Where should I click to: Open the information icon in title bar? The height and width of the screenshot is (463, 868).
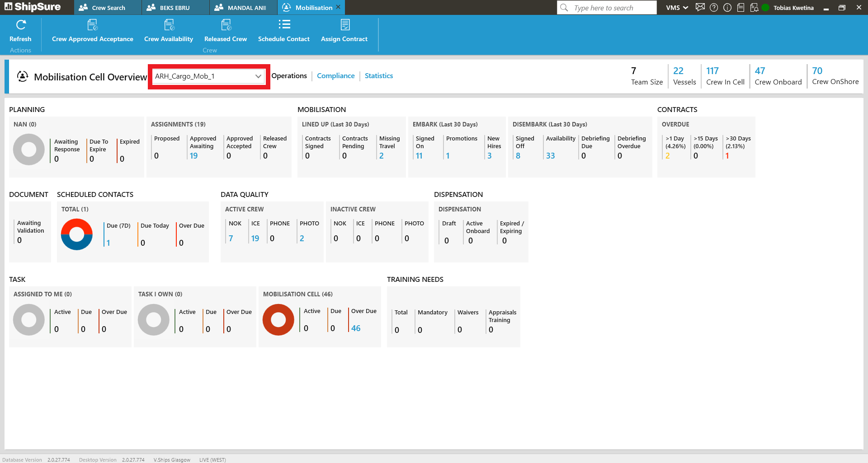tap(727, 8)
